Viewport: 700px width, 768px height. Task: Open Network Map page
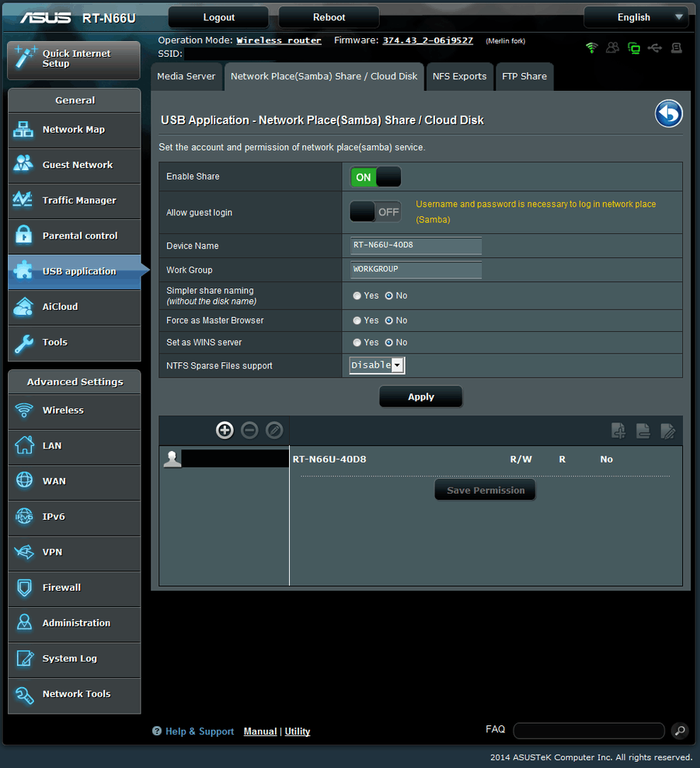tap(75, 130)
